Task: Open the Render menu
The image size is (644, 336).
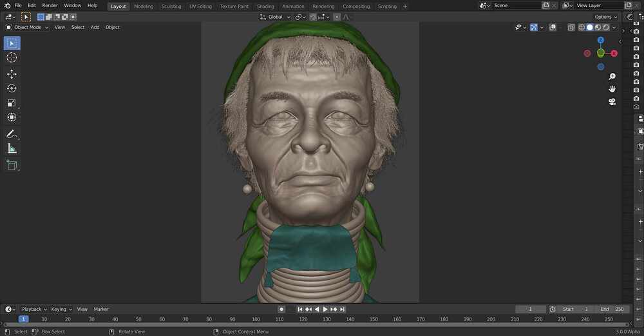Action: [x=50, y=6]
